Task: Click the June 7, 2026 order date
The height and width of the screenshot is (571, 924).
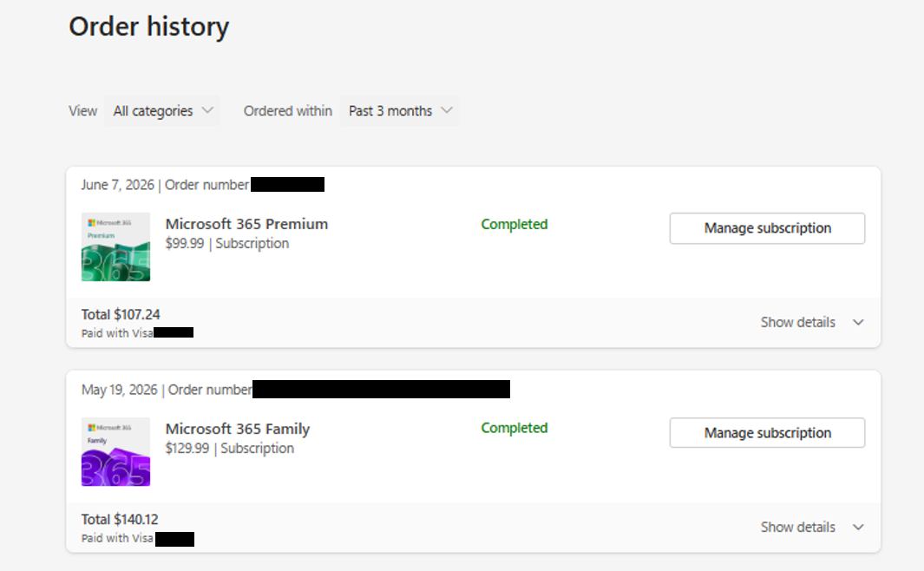Action: click(x=118, y=185)
